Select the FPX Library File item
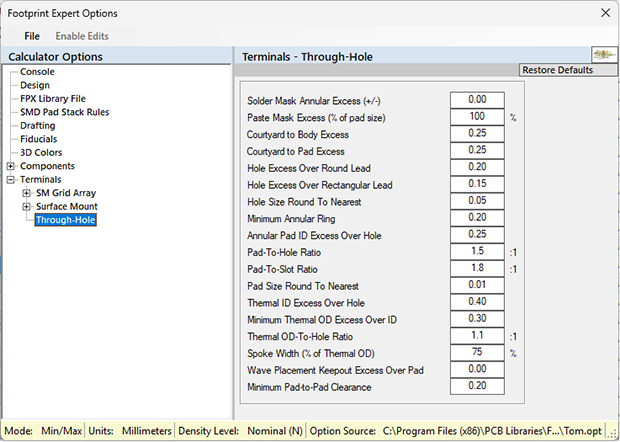The height and width of the screenshot is (442, 620). coord(53,99)
